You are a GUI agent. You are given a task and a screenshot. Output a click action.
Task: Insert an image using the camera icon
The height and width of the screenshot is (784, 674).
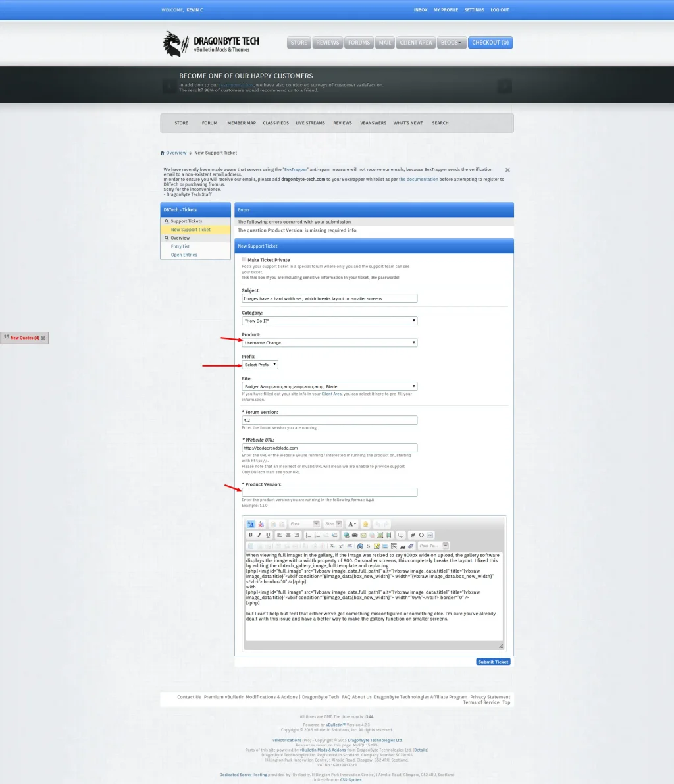(355, 535)
